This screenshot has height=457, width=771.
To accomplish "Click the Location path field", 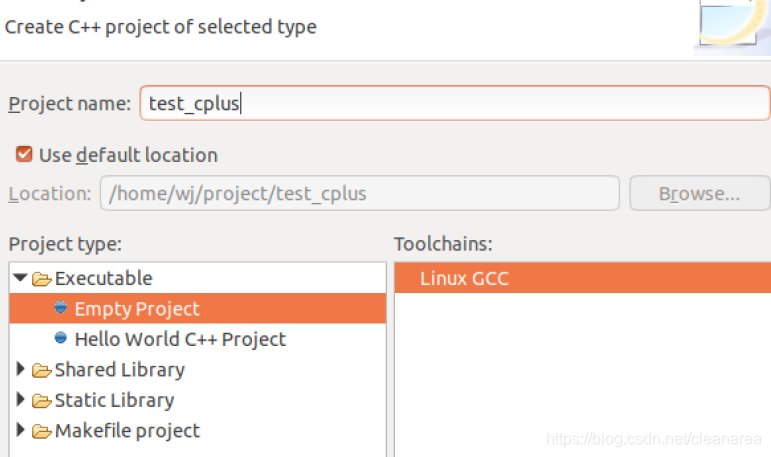I will (x=359, y=193).
